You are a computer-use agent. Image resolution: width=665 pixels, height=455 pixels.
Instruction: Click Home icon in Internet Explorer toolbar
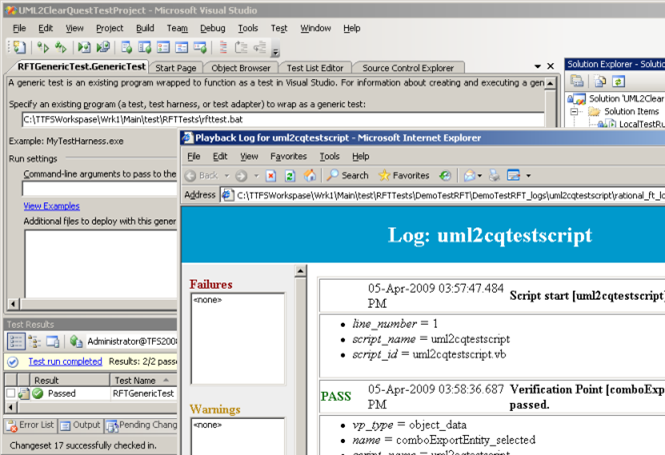pyautogui.click(x=310, y=176)
